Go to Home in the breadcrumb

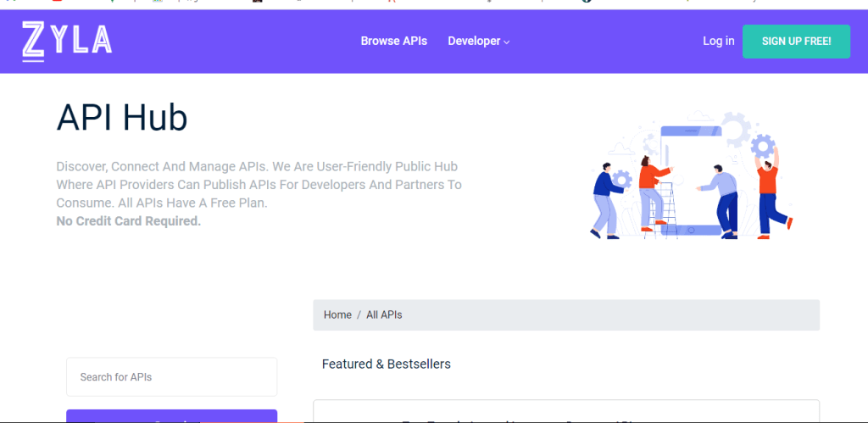pos(337,315)
